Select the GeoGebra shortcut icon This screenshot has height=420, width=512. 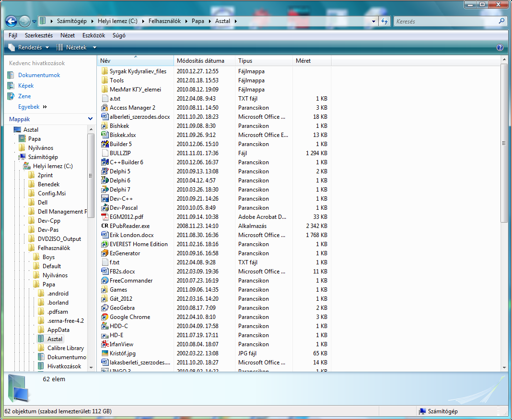click(105, 308)
